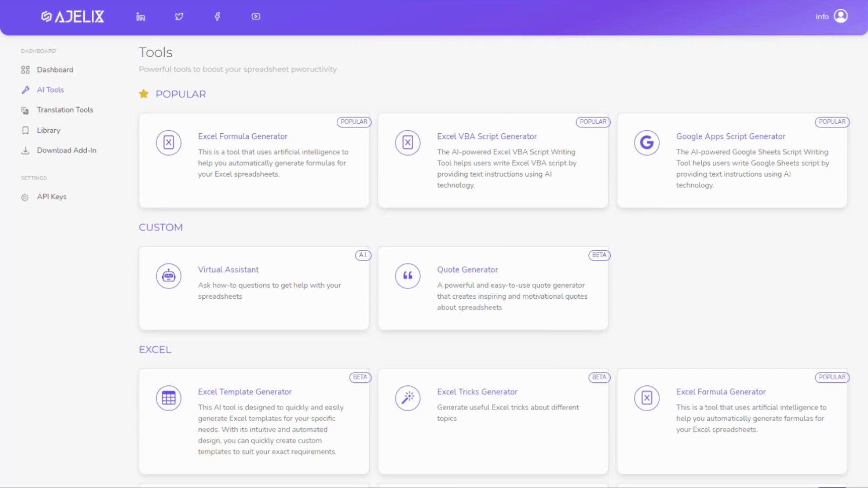868x488 pixels.
Task: Click the Excel Tricks Generator magic wand icon
Action: point(408,398)
